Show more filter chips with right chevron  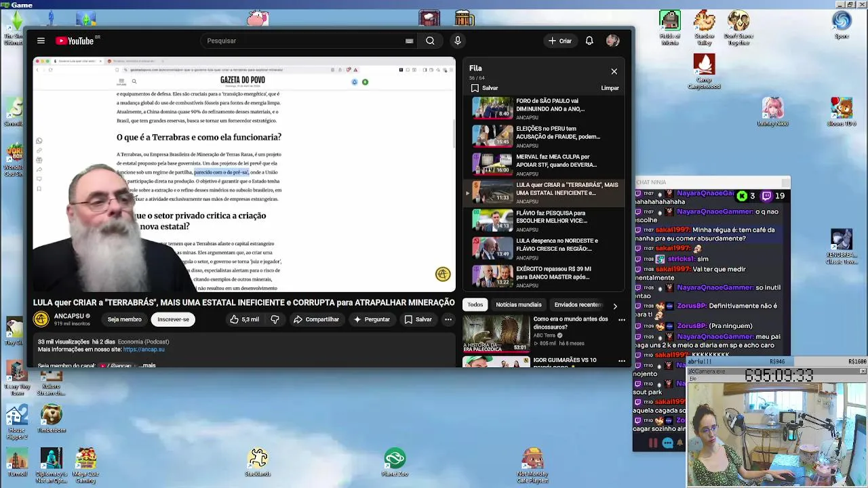615,306
